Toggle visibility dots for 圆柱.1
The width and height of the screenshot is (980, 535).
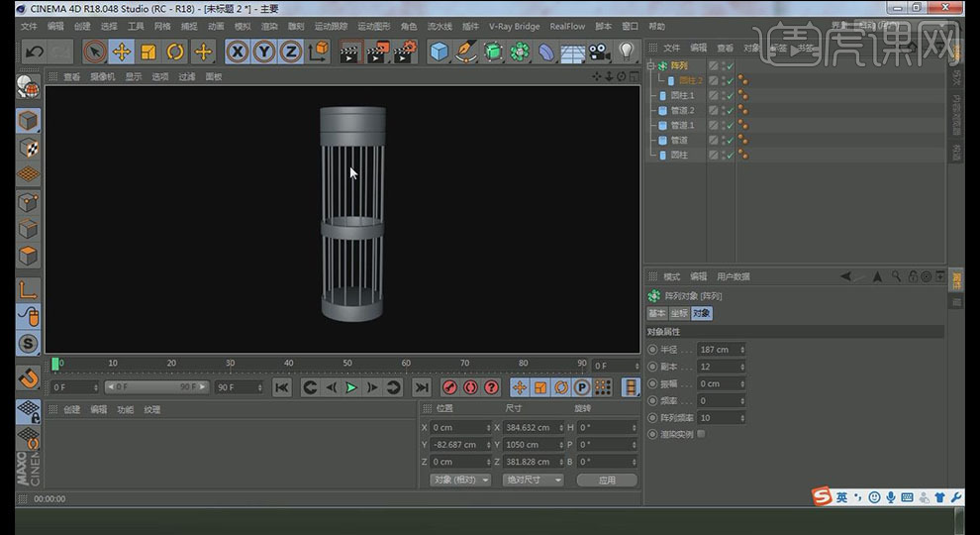(x=724, y=96)
